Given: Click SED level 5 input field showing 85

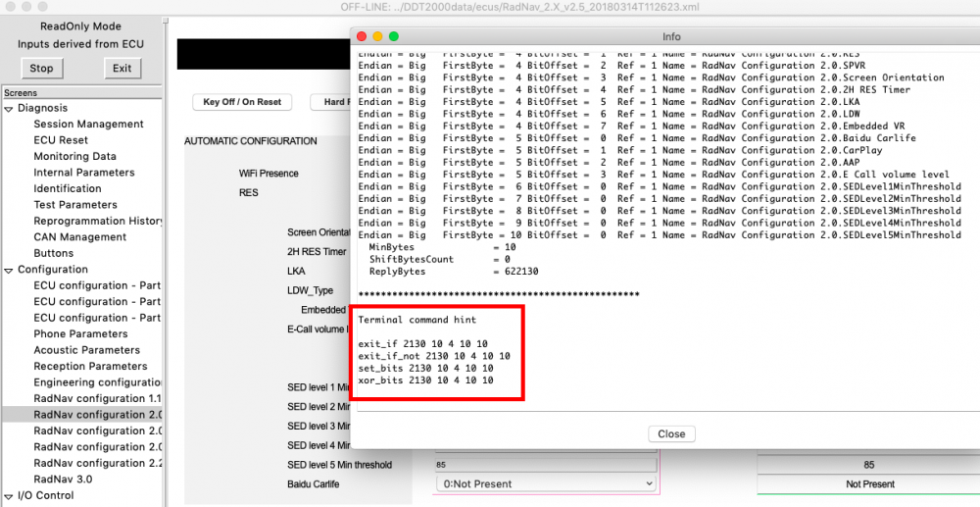Looking at the screenshot, I should [x=546, y=465].
